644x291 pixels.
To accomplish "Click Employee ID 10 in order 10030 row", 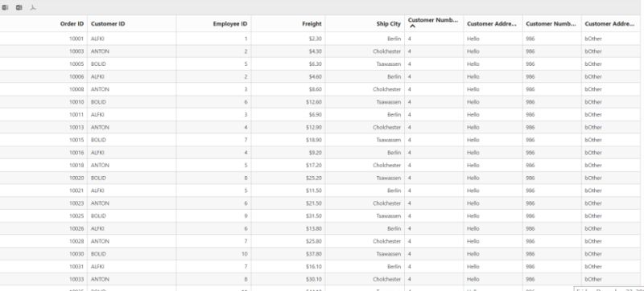I will [245, 254].
